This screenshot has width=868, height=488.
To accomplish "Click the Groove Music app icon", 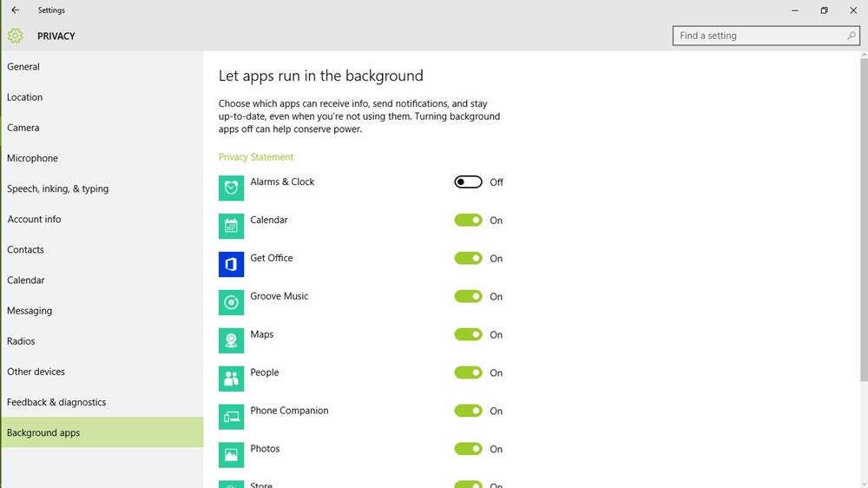I will (231, 302).
